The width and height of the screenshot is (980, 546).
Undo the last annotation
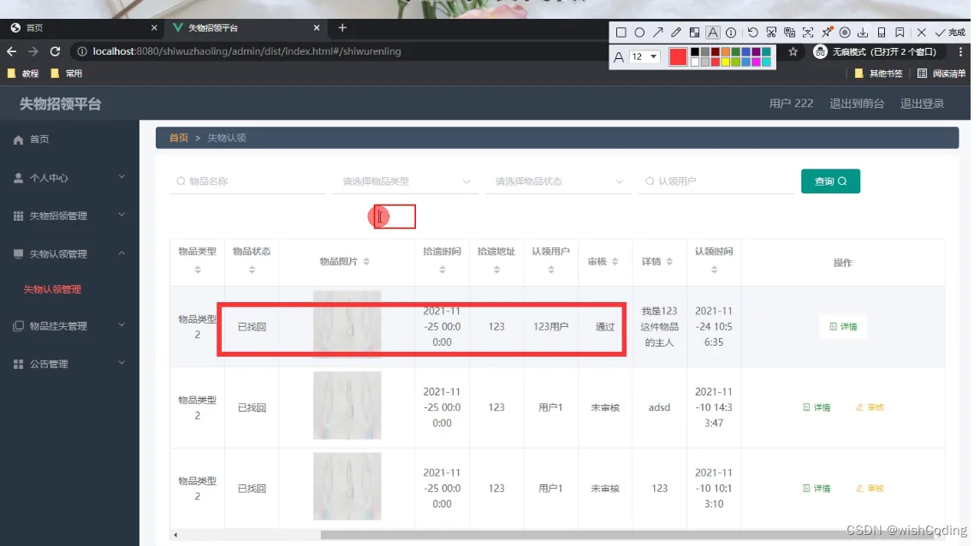click(x=752, y=33)
